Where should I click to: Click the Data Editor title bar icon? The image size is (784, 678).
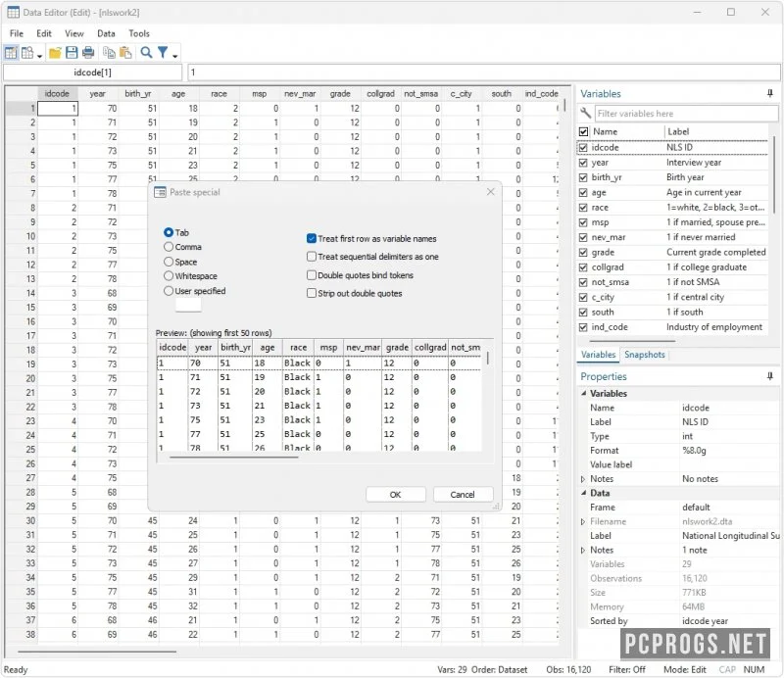click(x=13, y=13)
